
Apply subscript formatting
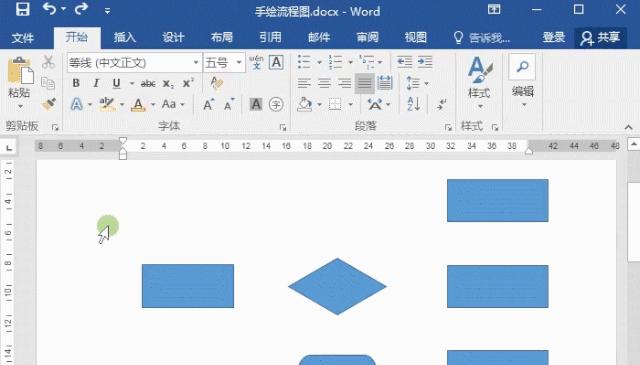[168, 84]
